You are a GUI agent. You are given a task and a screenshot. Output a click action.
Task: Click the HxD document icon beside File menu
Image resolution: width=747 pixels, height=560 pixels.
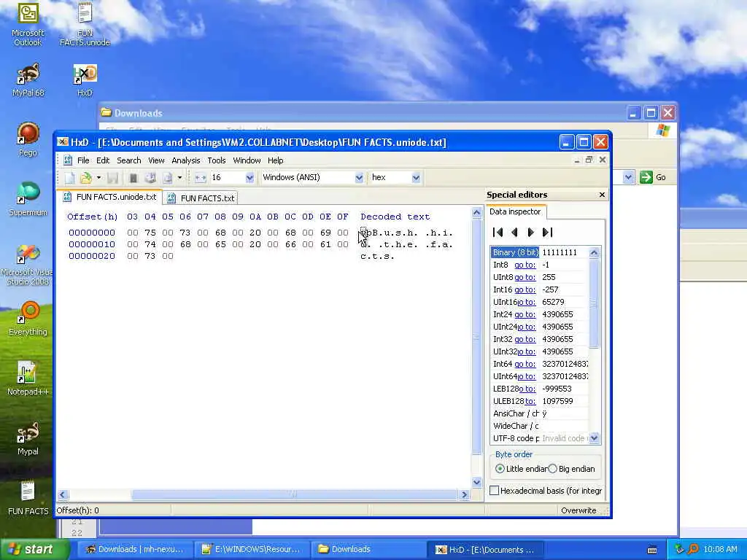pos(68,160)
